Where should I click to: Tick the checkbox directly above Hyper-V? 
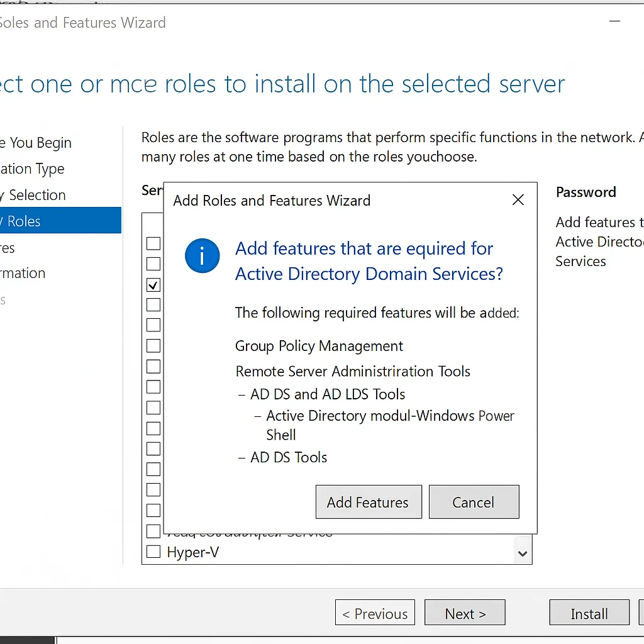153,531
